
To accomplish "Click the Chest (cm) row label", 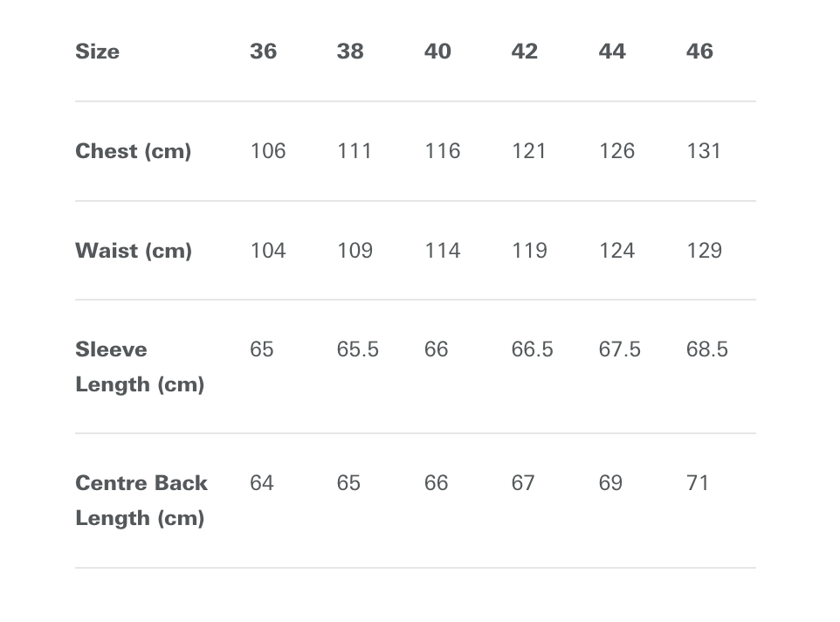I will (x=134, y=151).
